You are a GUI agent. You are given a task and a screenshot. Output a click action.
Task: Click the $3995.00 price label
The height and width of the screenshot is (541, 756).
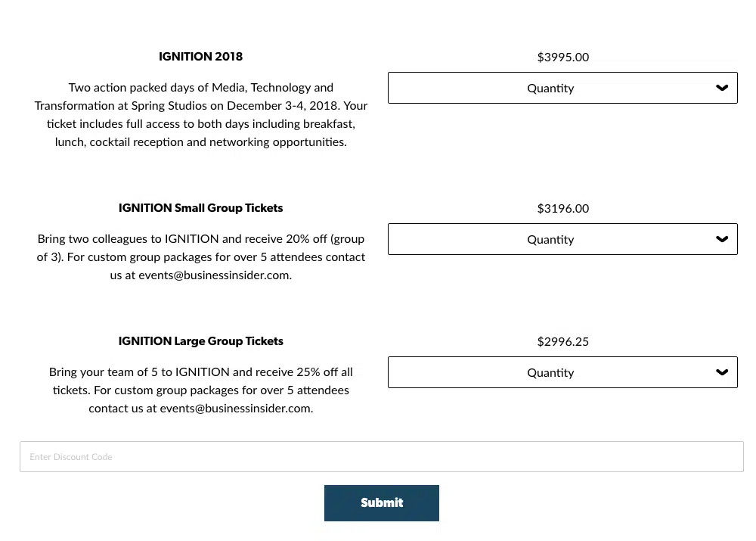pos(562,57)
